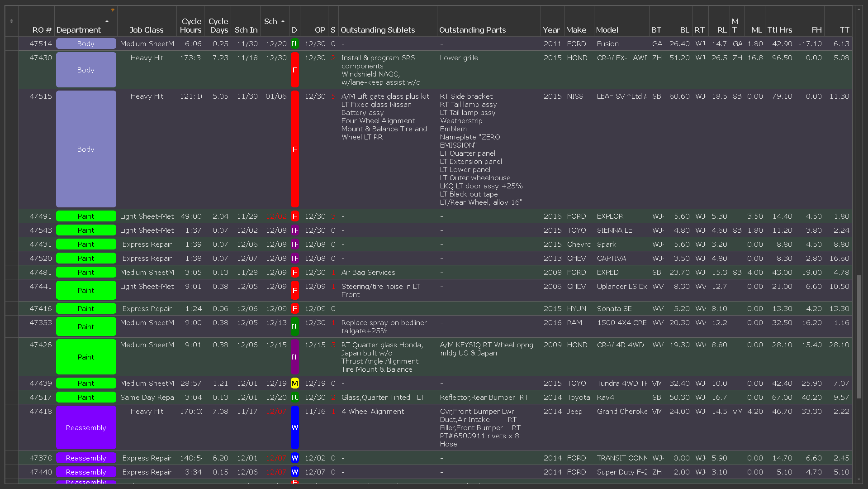The image size is (868, 489).
Task: Sort by the RO # column header
Action: pyautogui.click(x=36, y=21)
